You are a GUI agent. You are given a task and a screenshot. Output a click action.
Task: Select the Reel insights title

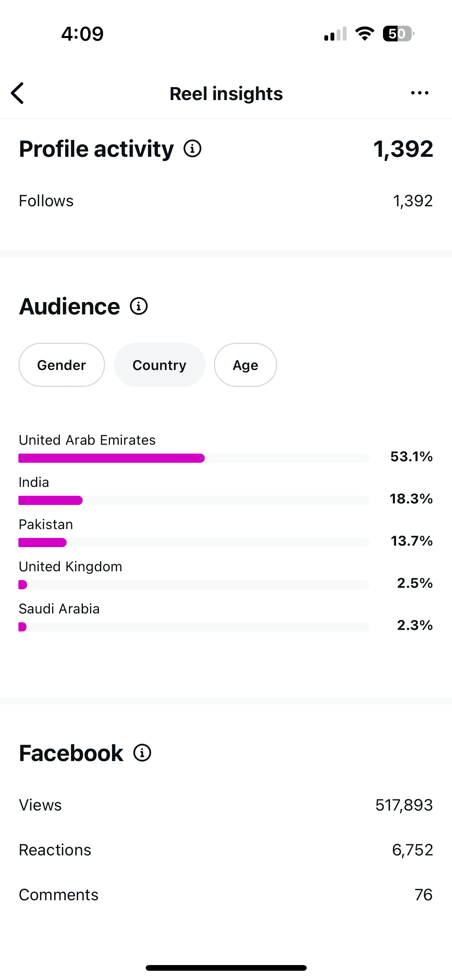[226, 93]
